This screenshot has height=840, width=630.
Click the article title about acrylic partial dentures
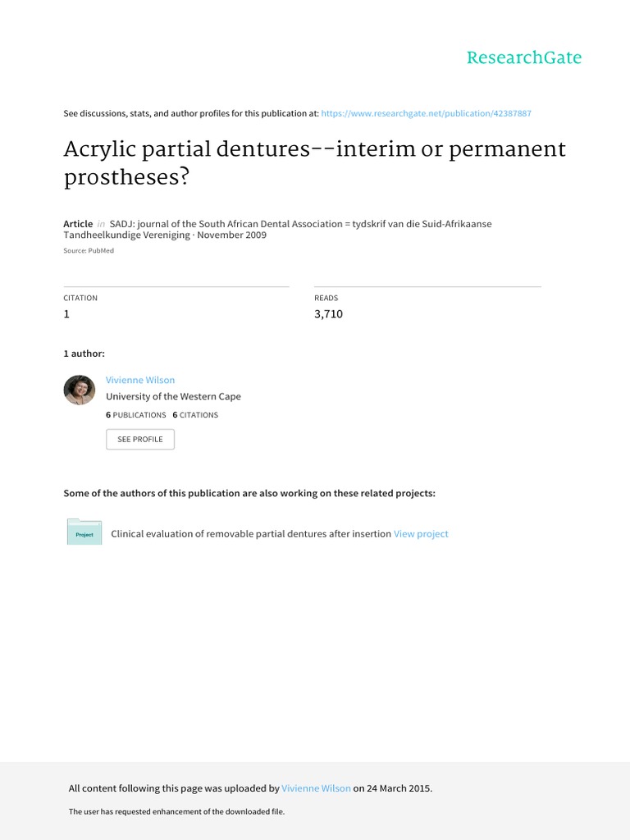click(x=315, y=163)
